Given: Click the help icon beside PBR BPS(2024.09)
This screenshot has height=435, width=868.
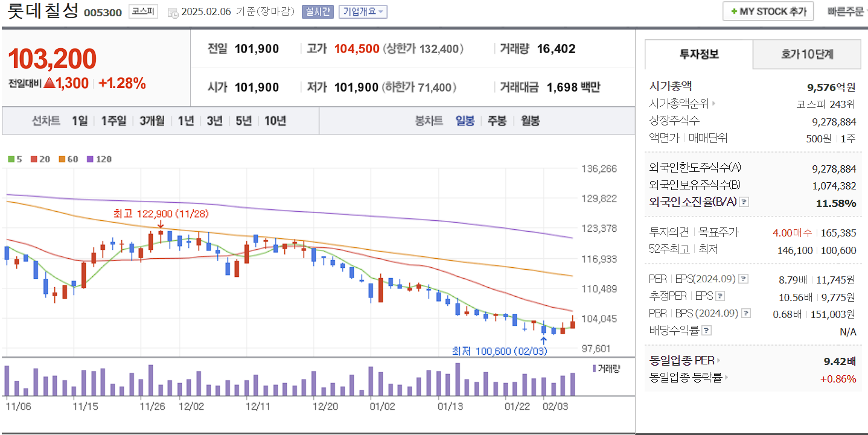Looking at the screenshot, I should point(744,313).
